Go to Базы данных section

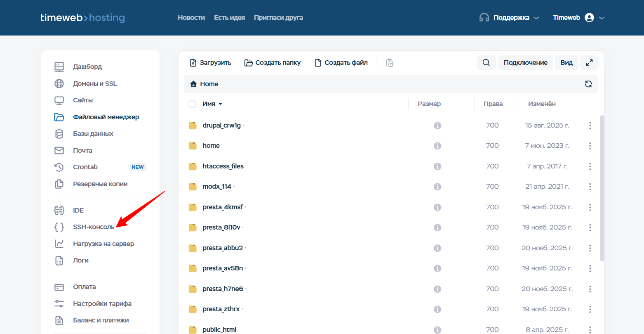pyautogui.click(x=93, y=134)
